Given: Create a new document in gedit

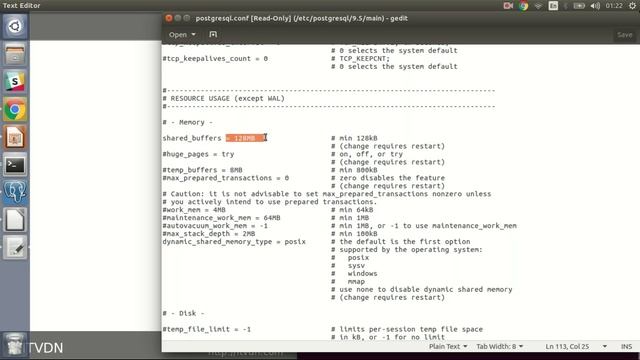Looking at the screenshot, I should coord(213,35).
